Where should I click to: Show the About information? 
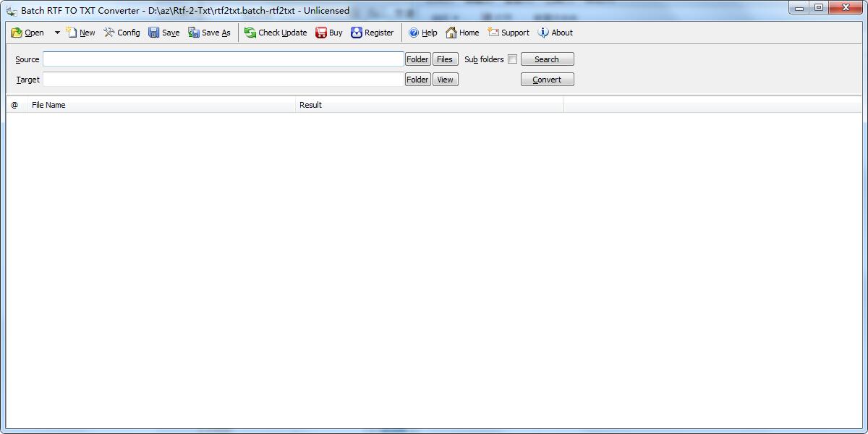(x=555, y=33)
